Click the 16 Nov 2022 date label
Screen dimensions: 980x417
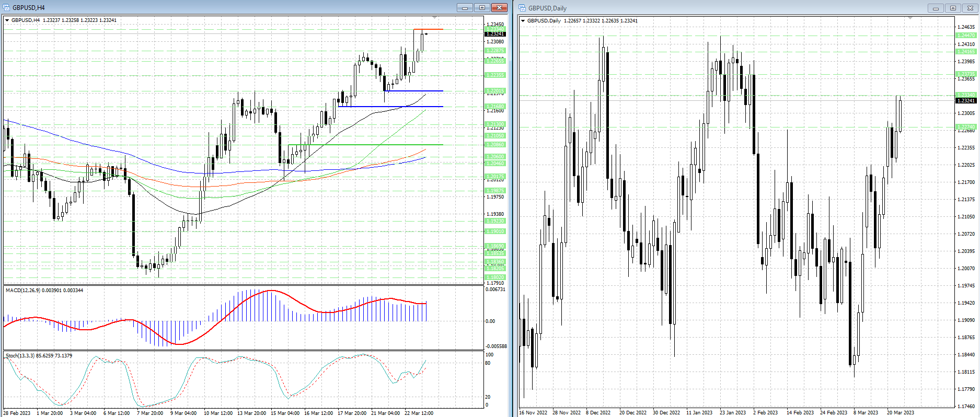pos(533,413)
